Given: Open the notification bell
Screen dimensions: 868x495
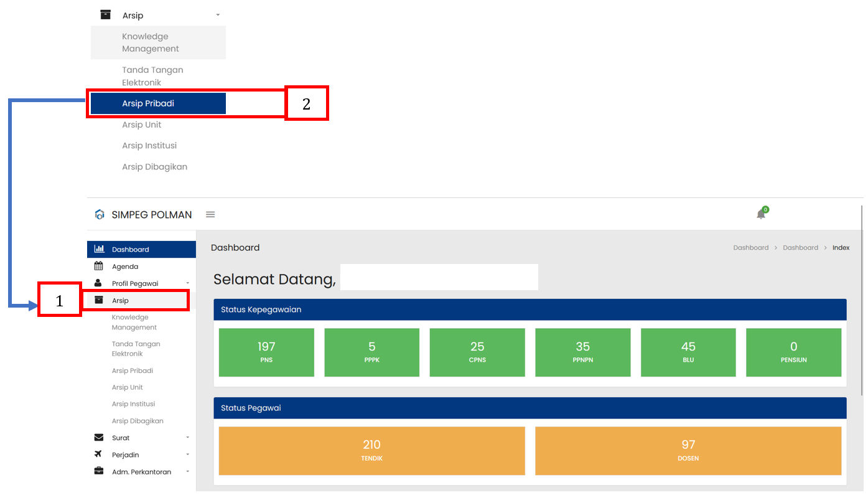Looking at the screenshot, I should pos(761,214).
